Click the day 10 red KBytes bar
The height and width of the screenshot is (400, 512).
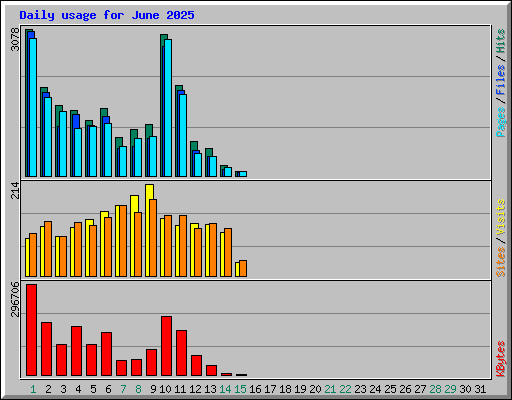(x=166, y=346)
